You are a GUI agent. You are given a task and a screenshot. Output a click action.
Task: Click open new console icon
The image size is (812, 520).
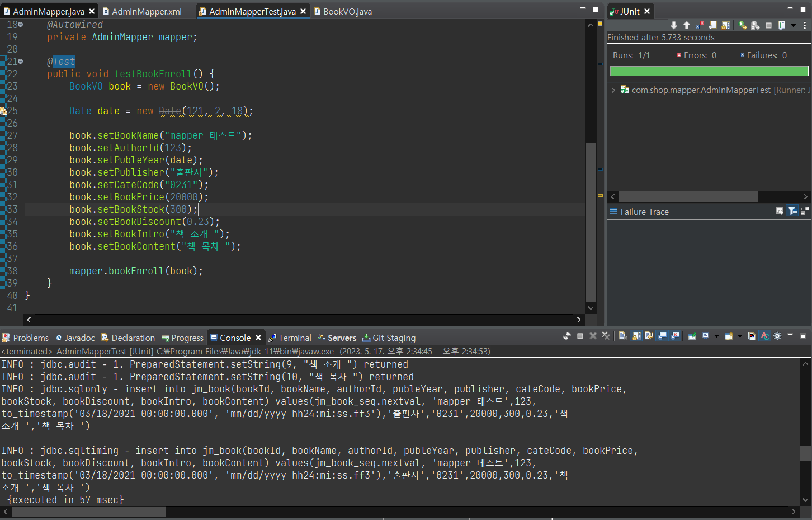(x=729, y=336)
